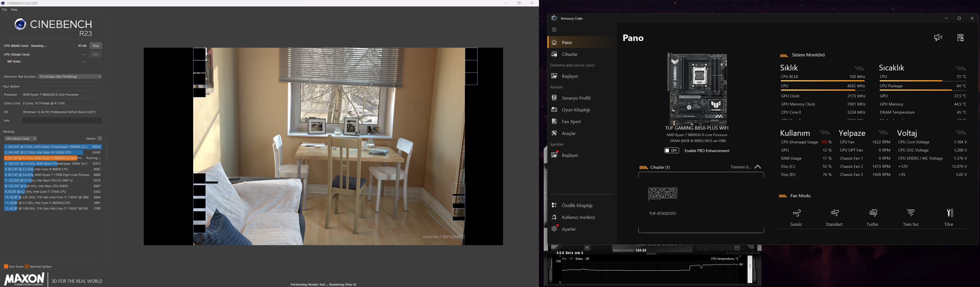Expand the Kullanım usage panel
The height and width of the screenshot is (287, 980).
825,133
